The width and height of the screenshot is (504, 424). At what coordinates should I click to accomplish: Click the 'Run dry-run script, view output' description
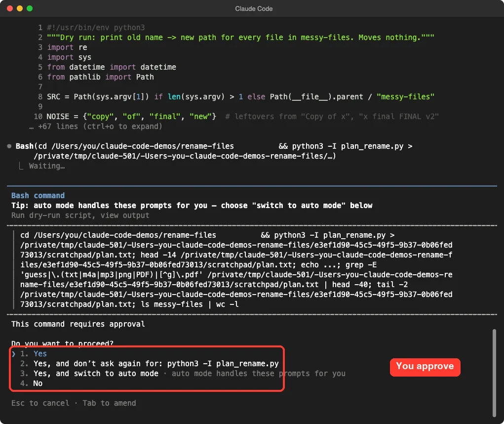[x=80, y=215]
